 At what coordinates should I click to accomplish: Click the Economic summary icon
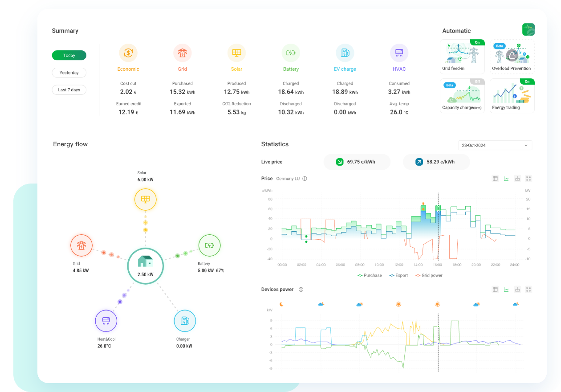128,53
